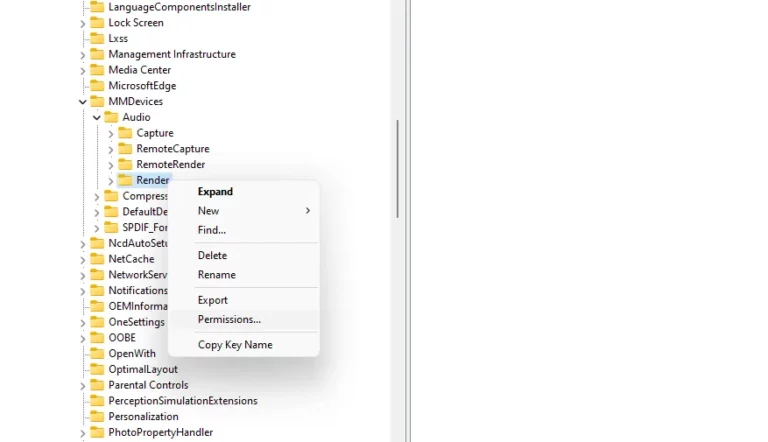
Task: Select the MicrosoftEdge key label
Action: pyautogui.click(x=142, y=86)
